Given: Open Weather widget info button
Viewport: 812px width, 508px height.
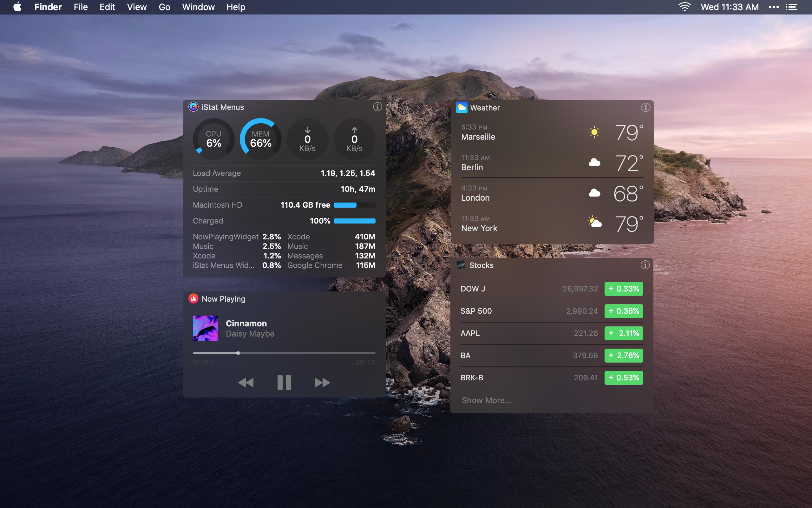Looking at the screenshot, I should point(645,108).
